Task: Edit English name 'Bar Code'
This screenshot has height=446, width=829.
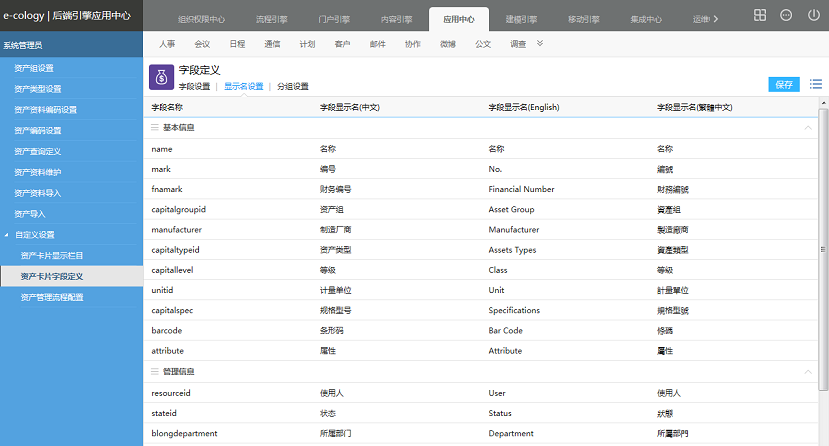Action: (x=505, y=330)
